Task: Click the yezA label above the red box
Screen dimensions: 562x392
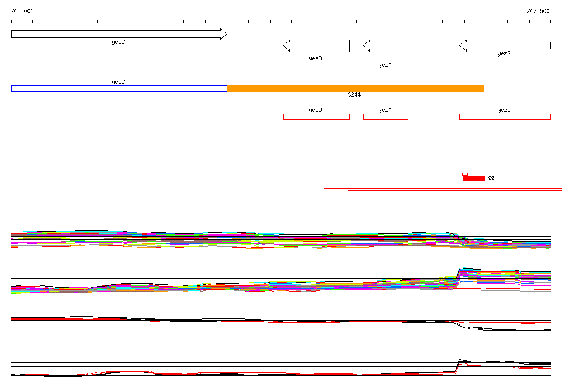Action: tap(385, 110)
